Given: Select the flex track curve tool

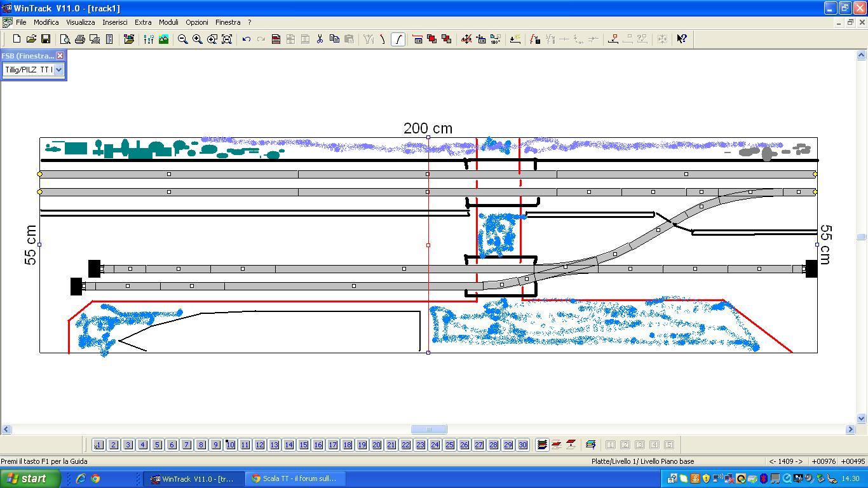Looking at the screenshot, I should point(398,39).
